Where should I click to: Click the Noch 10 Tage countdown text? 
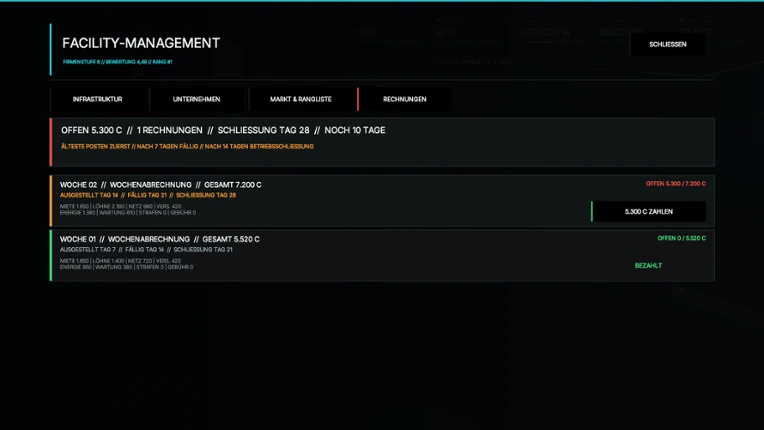click(355, 131)
